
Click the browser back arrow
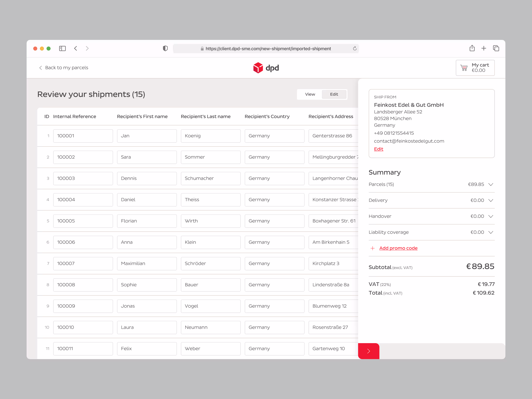(76, 49)
